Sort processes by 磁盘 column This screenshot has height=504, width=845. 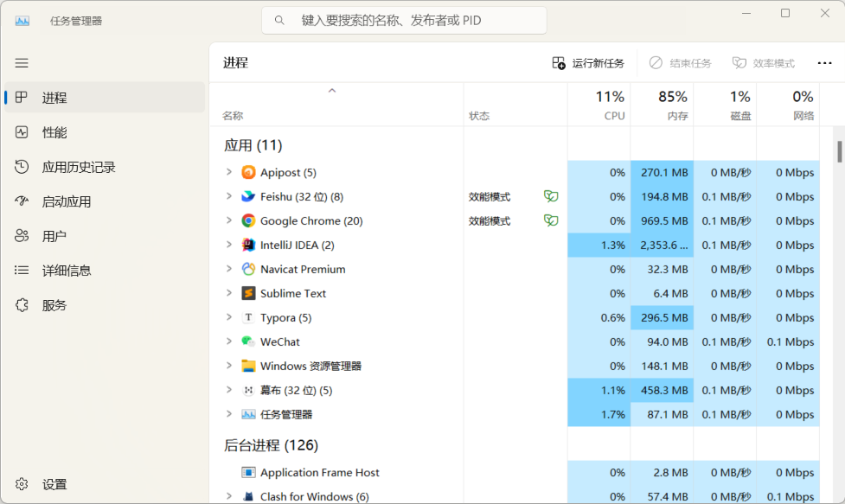point(726,105)
